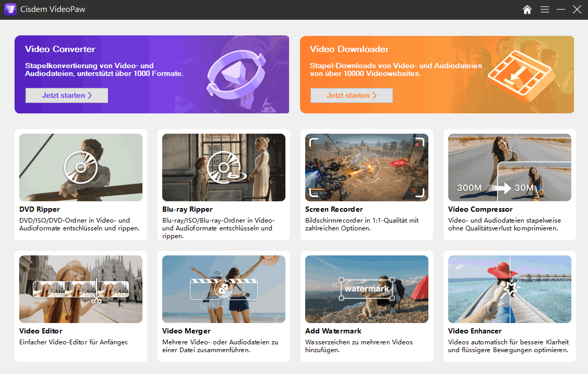Screen dimensions: 588x374
Task: Click the DVD Ripper title
Action: coord(40,209)
